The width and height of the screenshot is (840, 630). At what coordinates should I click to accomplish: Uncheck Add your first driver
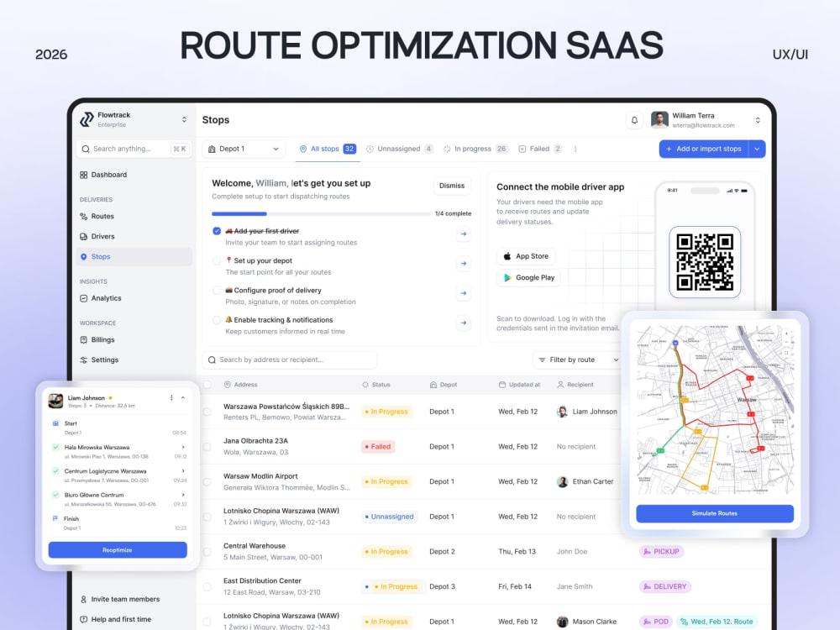point(217,231)
